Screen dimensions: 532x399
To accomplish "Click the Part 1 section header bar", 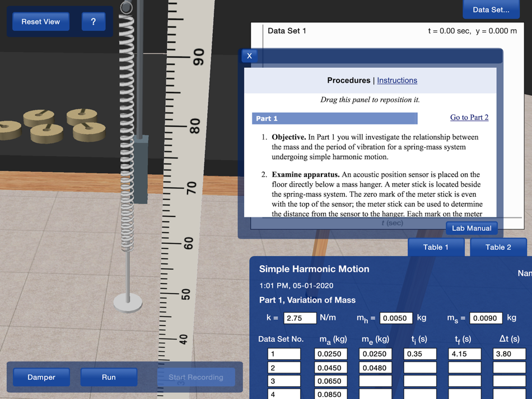I will 334,118.
